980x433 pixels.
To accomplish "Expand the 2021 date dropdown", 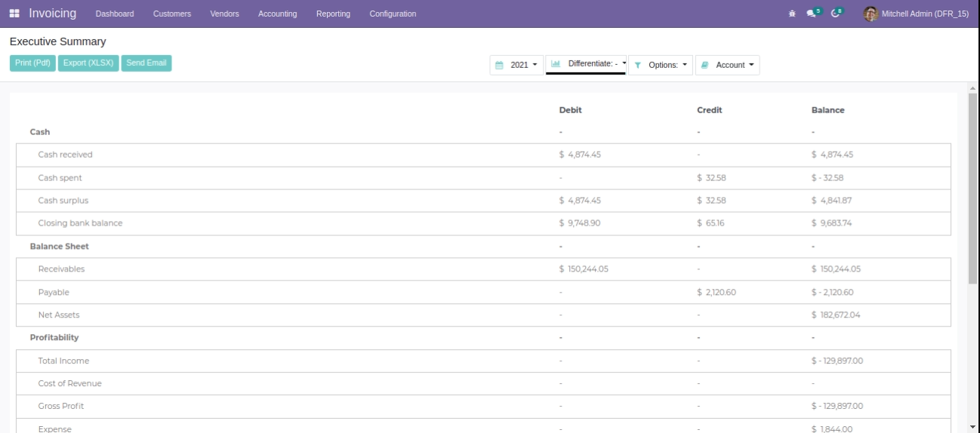I will click(x=517, y=66).
